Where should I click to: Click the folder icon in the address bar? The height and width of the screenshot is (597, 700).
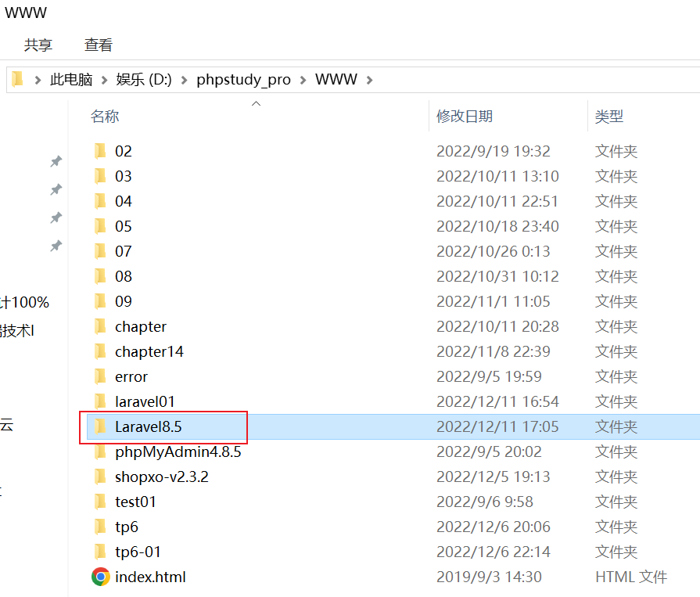click(x=17, y=79)
